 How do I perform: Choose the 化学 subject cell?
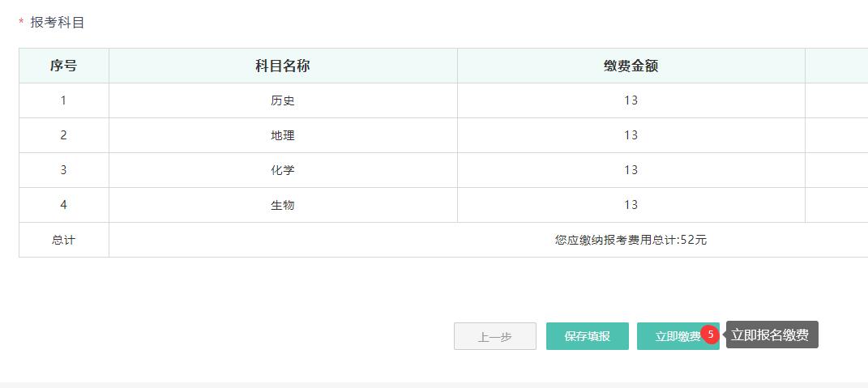283,170
